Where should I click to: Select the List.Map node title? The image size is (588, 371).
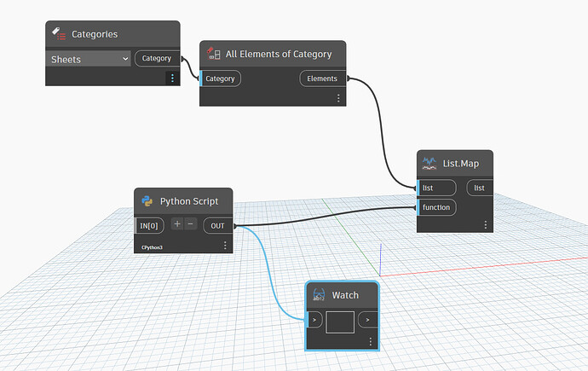click(460, 164)
